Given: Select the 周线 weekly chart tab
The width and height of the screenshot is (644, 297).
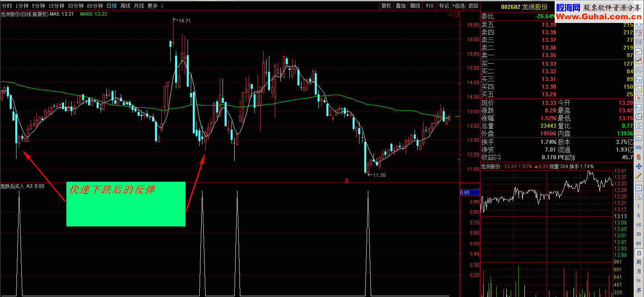Looking at the screenshot, I should (x=125, y=6).
